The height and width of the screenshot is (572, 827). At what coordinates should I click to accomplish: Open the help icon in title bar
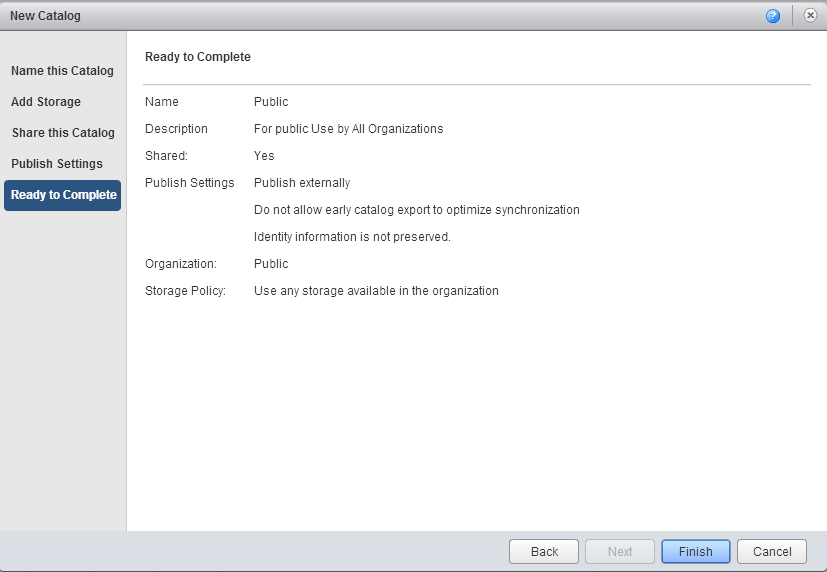point(773,16)
